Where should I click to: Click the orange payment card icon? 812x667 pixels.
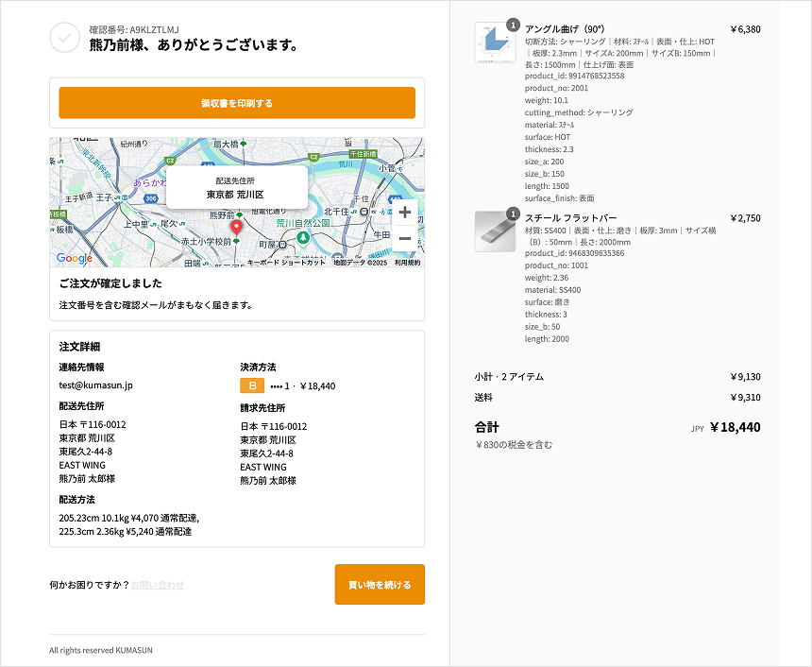click(x=252, y=385)
